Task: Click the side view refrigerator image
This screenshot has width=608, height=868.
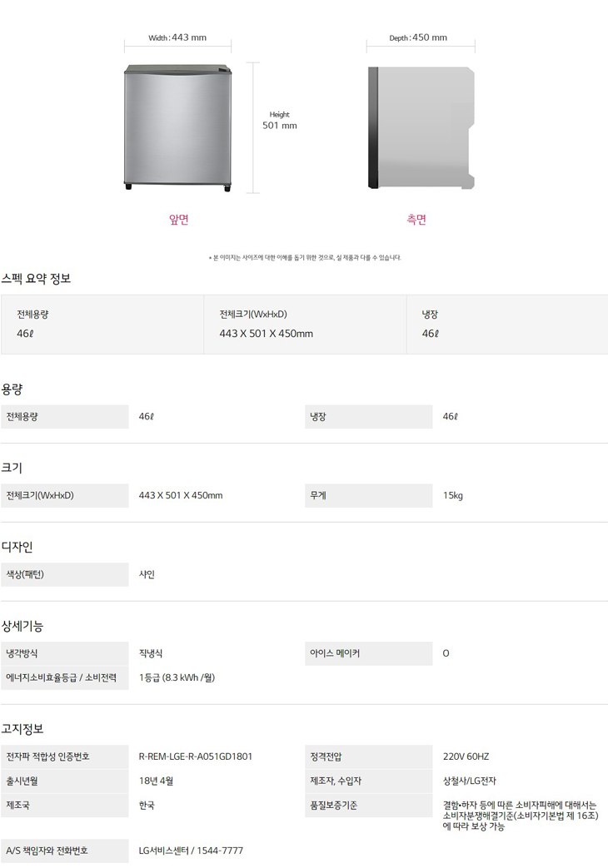Action: 421,127
